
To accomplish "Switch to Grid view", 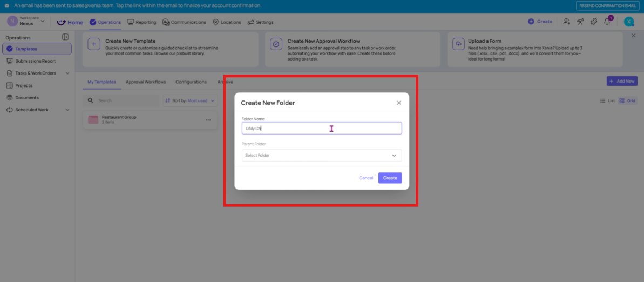I will [x=628, y=101].
